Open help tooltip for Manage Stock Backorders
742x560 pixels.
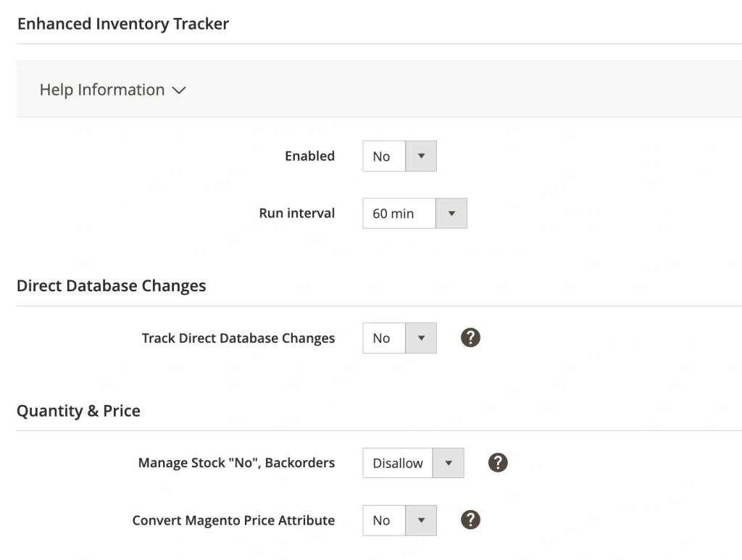[x=498, y=462]
